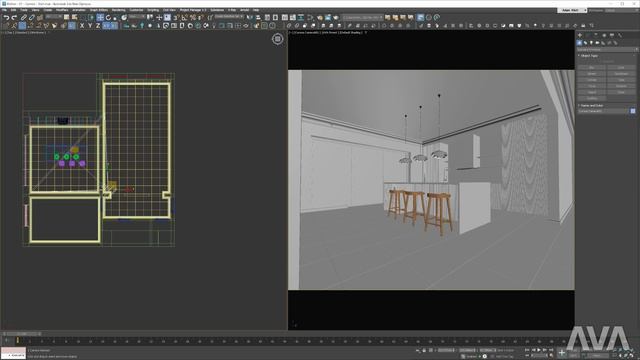Activate the Select and Move tool
The height and width of the screenshot is (360, 640).
pyautogui.click(x=100, y=18)
